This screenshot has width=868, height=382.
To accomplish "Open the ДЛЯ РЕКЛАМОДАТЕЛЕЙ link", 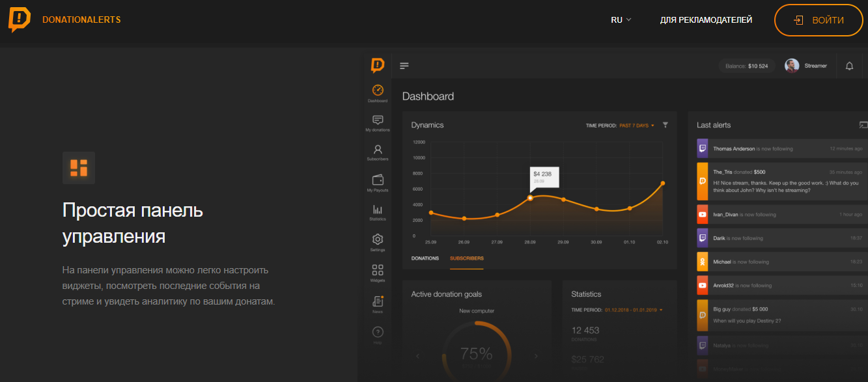I will (706, 20).
